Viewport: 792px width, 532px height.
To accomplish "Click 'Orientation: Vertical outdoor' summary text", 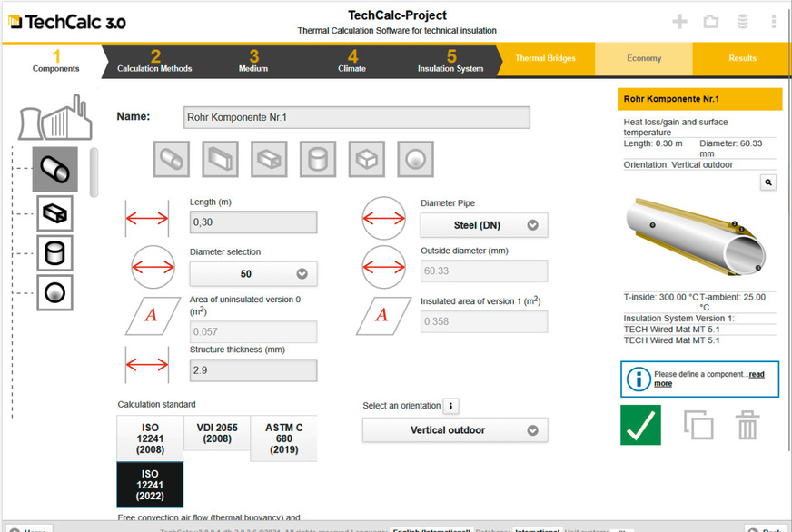I will pyautogui.click(x=678, y=164).
